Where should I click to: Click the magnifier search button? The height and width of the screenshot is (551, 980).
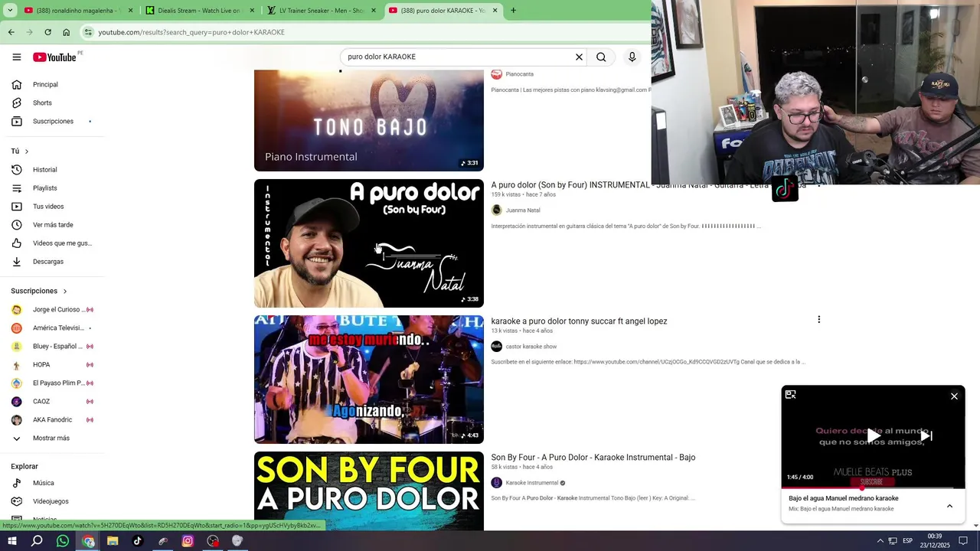601,57
